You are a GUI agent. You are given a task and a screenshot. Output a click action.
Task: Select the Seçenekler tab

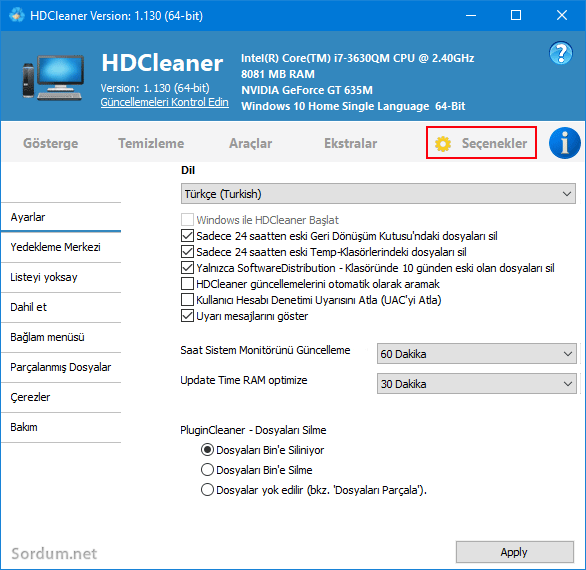click(481, 143)
